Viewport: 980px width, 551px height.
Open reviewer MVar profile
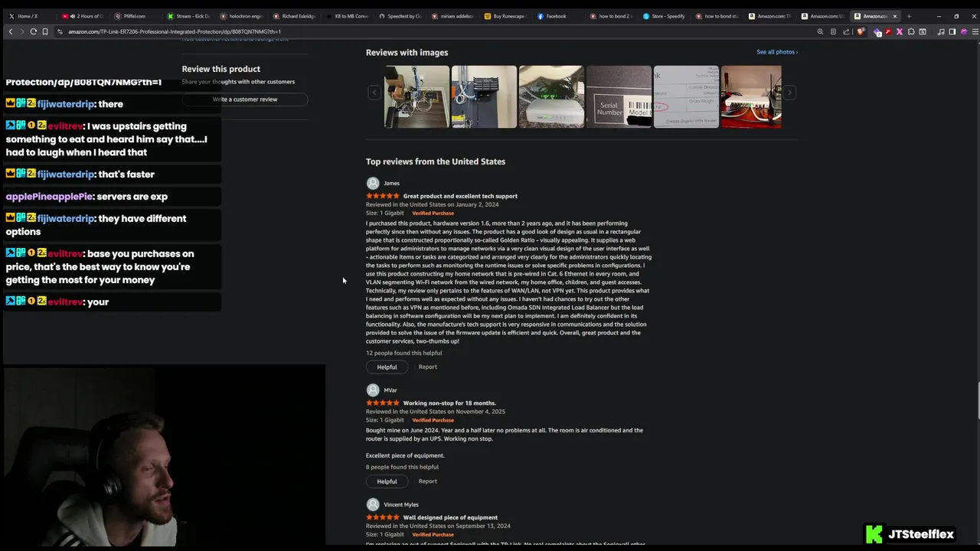pos(390,390)
